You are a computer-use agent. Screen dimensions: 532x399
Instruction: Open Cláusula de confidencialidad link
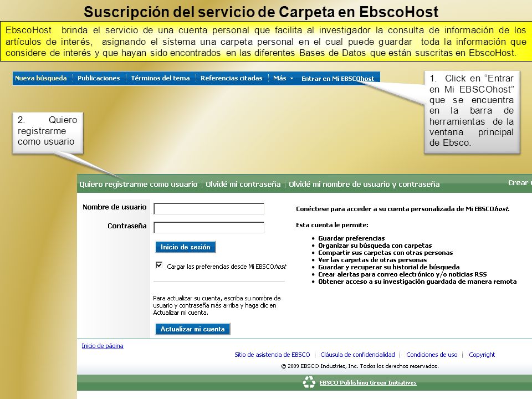click(x=357, y=355)
